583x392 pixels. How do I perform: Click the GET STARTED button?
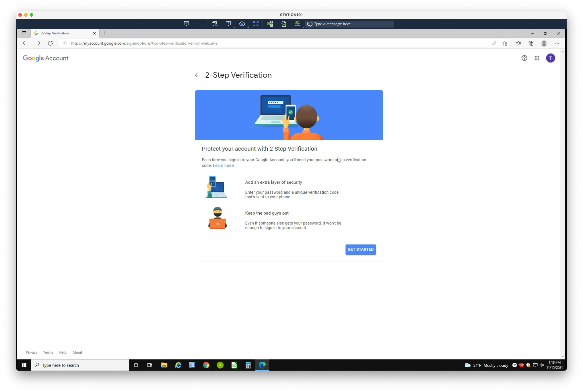(360, 250)
